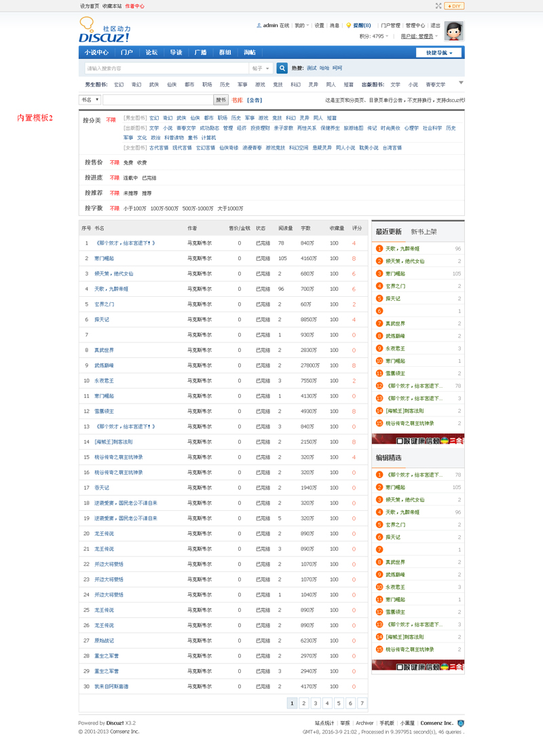Click the Comsenz Inc. footer link
This screenshot has height=756, width=543.
click(436, 723)
